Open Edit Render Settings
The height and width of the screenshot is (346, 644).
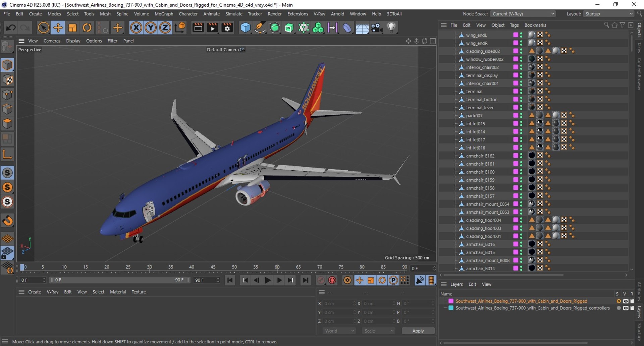coord(227,27)
